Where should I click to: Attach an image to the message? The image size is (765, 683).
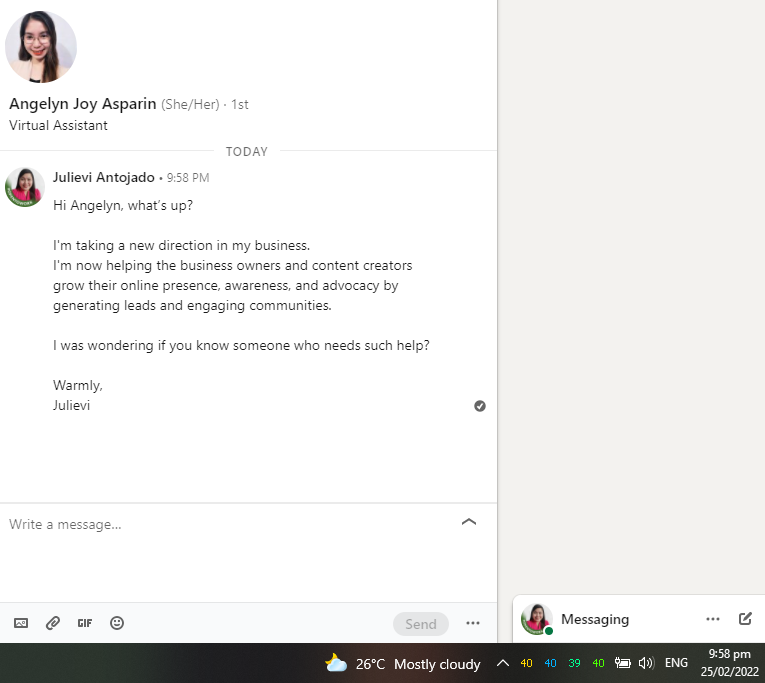coord(21,623)
